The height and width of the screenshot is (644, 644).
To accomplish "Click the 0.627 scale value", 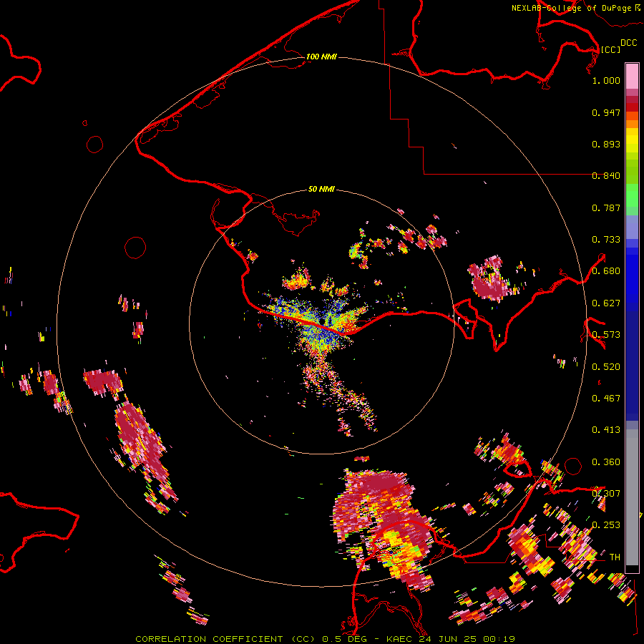I will coord(606,303).
